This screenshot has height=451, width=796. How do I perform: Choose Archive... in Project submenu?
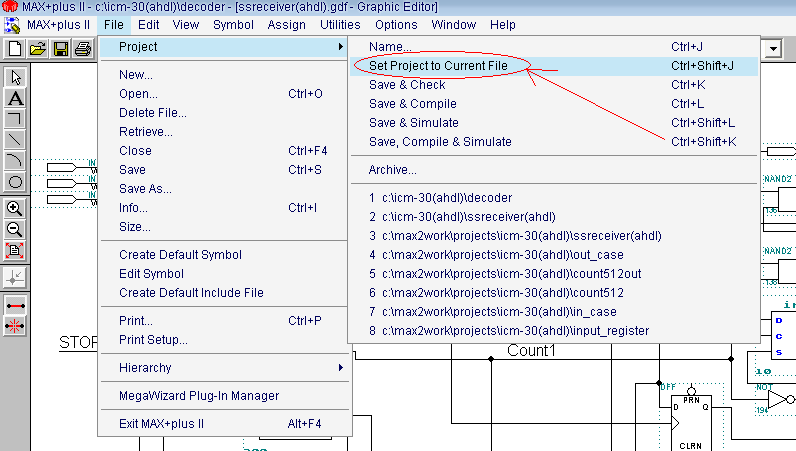tap(554, 170)
